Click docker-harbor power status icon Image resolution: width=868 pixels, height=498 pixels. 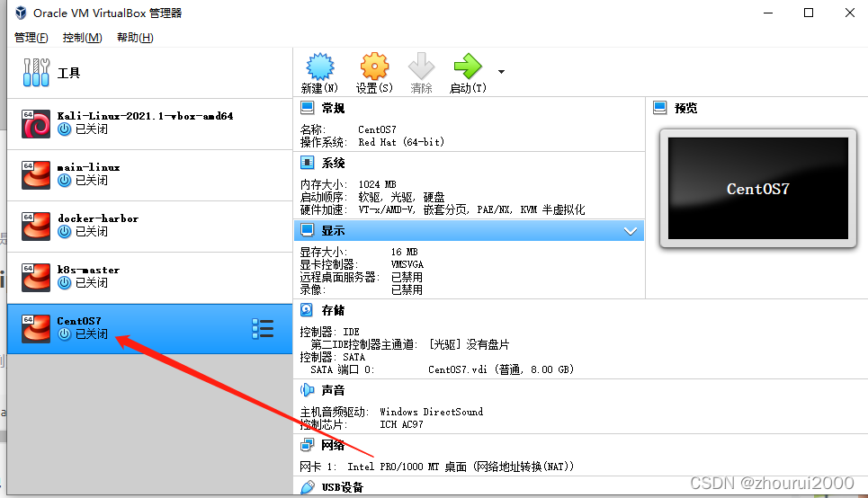(65, 231)
